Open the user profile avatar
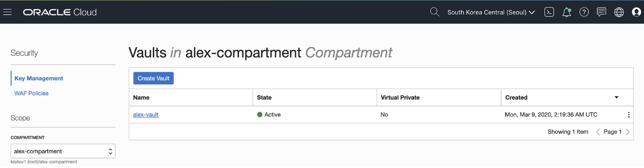This screenshot has height=168, width=644. (x=637, y=12)
